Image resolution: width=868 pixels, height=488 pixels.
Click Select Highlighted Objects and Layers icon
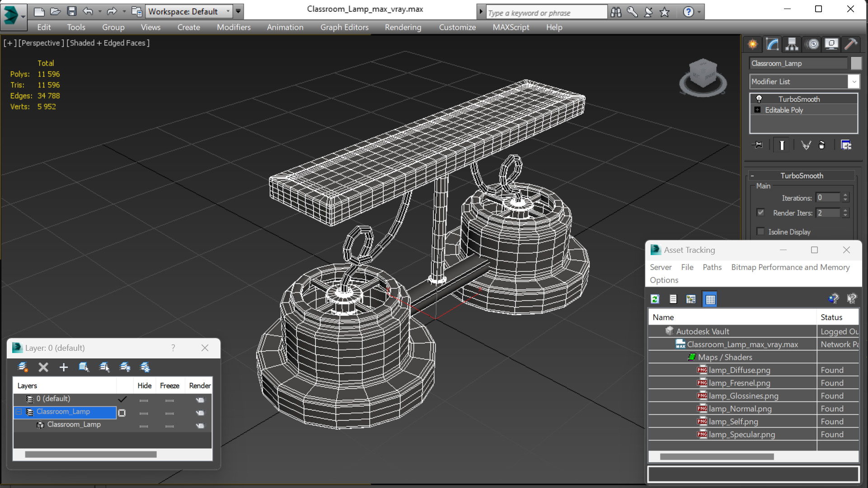point(84,367)
